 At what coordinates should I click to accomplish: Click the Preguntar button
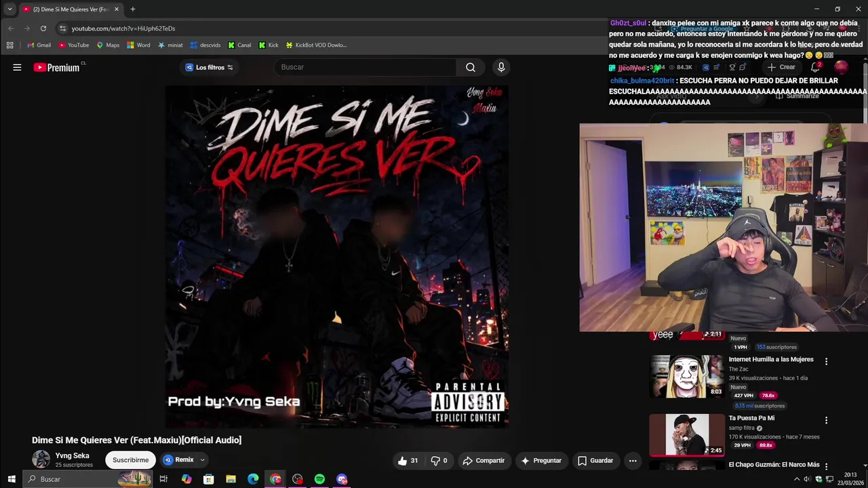tap(541, 461)
